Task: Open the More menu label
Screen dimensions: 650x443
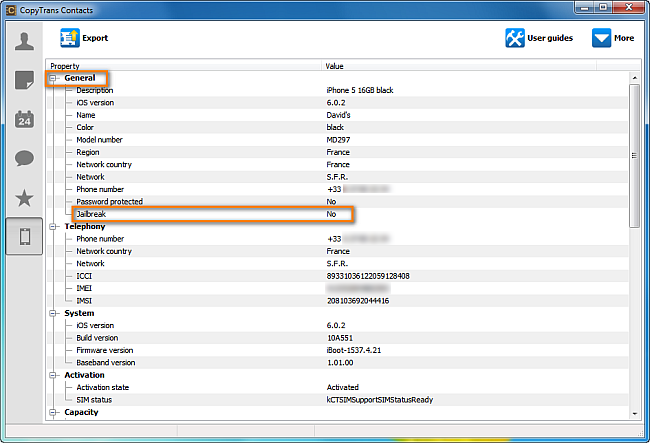Action: point(624,38)
